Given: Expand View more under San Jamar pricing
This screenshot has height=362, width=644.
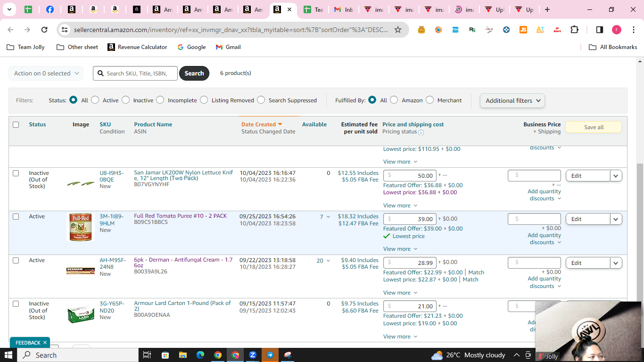Looking at the screenshot, I should [400, 206].
